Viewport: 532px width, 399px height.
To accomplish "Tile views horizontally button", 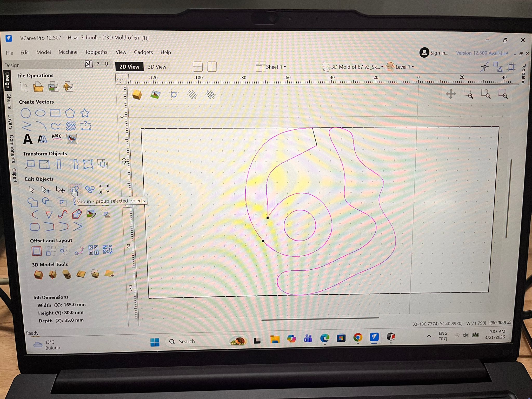I will pyautogui.click(x=198, y=67).
